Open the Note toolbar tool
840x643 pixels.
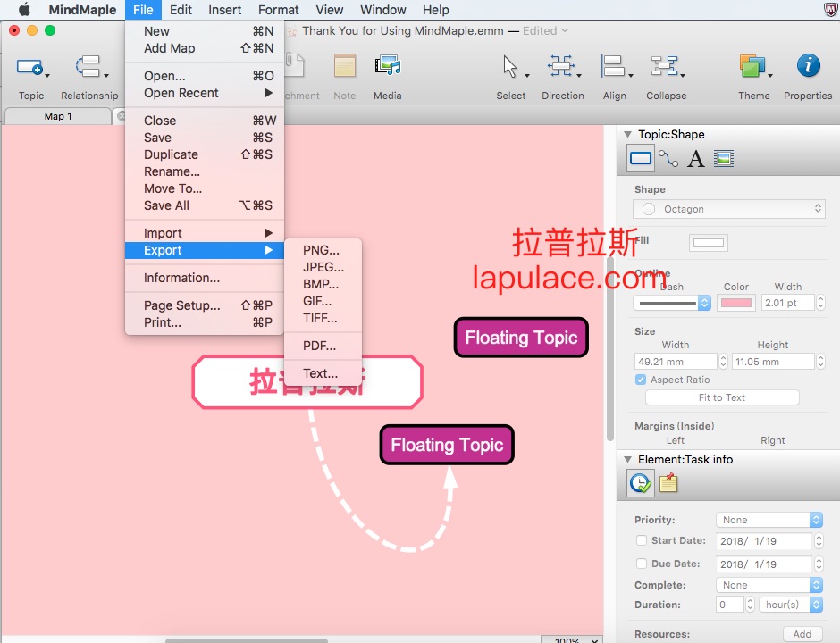point(344,66)
